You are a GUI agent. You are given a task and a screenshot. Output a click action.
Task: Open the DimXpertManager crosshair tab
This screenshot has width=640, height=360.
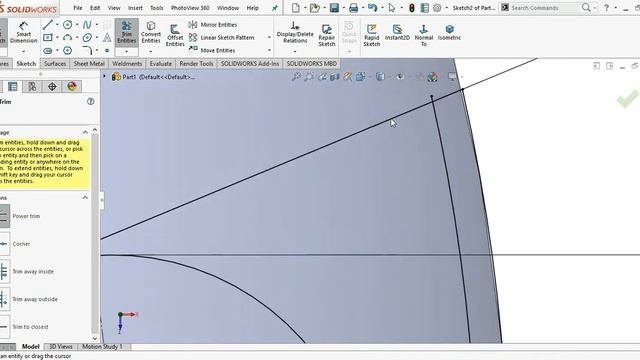pyautogui.click(x=52, y=86)
